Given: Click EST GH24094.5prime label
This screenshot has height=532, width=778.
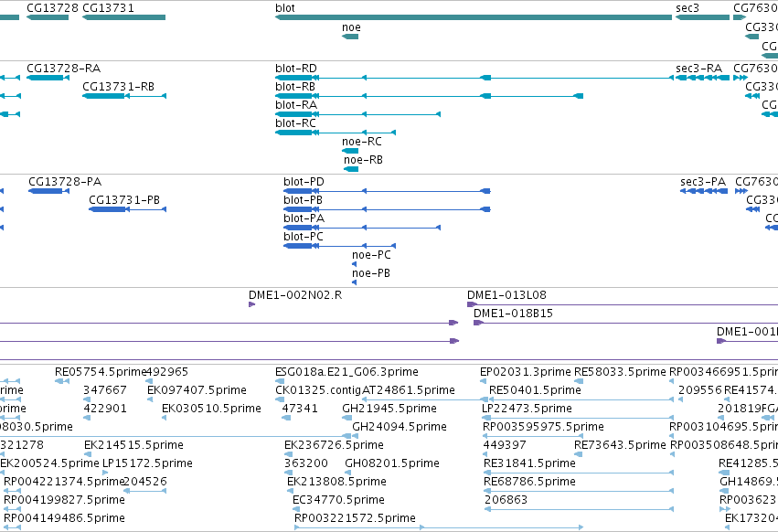Looking at the screenshot, I should [399, 427].
